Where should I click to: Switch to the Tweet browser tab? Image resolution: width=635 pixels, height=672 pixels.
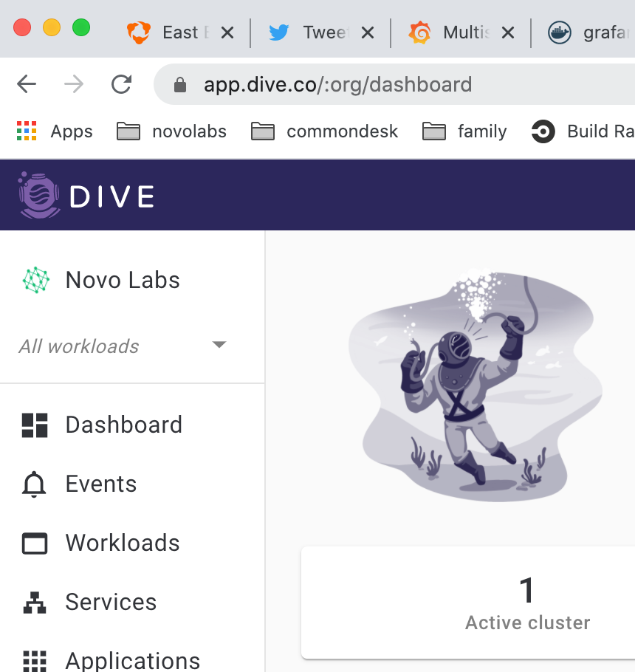pos(309,32)
